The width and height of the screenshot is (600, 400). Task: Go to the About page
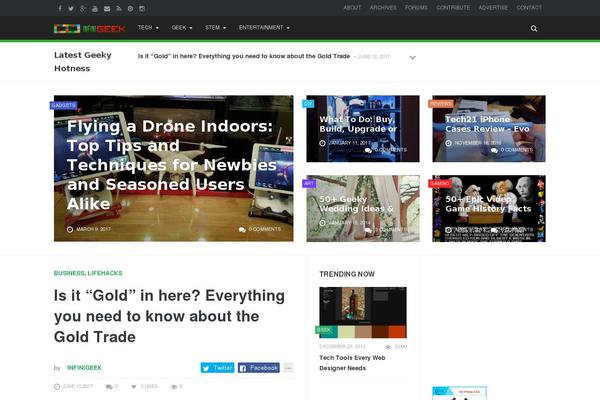352,8
